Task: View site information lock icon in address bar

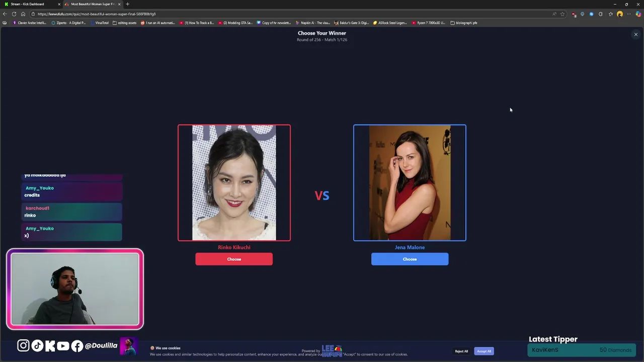Action: click(34, 14)
